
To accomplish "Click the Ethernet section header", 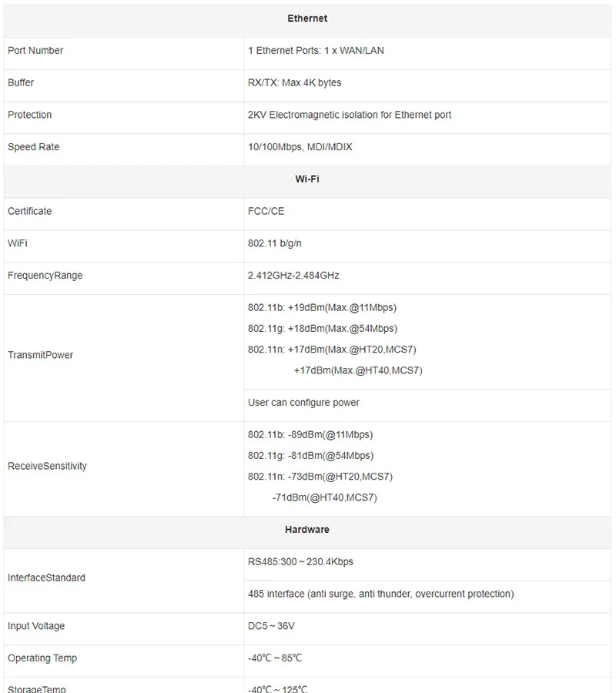I will click(x=307, y=18).
